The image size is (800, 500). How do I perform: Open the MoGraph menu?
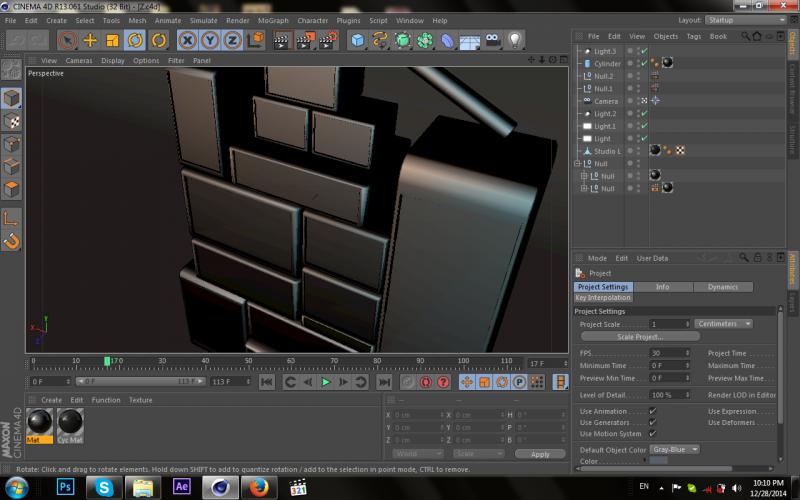tap(275, 20)
